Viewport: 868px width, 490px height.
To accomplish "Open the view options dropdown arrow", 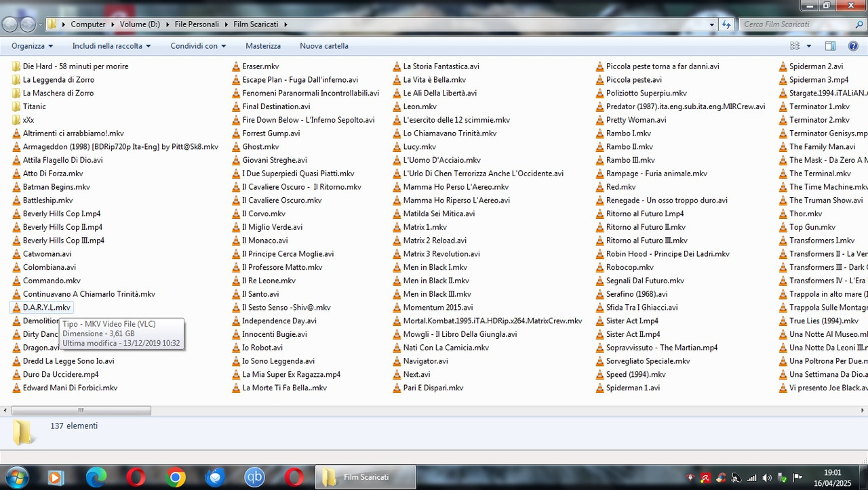I will tap(808, 46).
